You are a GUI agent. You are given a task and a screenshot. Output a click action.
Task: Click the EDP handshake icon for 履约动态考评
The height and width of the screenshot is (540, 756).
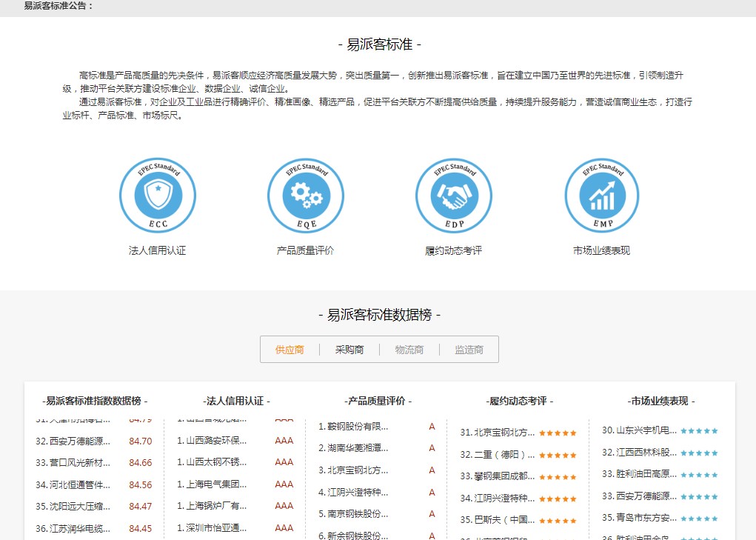(453, 195)
